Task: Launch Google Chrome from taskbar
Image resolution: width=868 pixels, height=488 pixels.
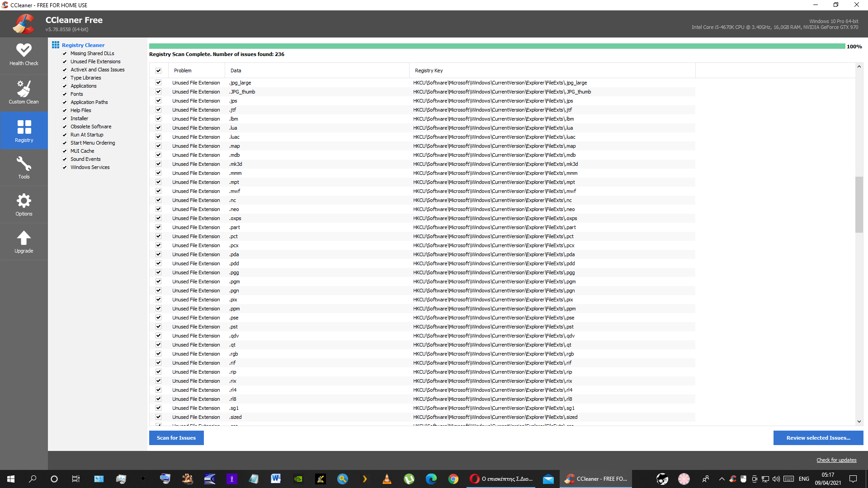Action: click(x=453, y=479)
